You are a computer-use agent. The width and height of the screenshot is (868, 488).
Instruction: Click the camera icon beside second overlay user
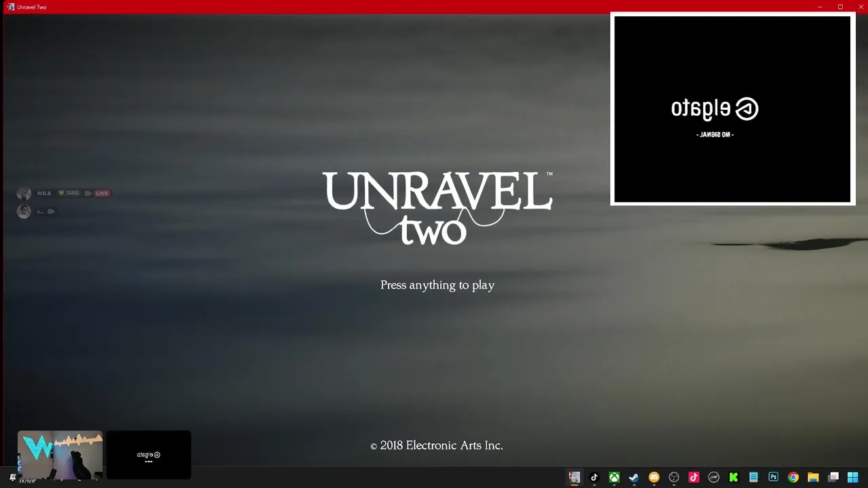pyautogui.click(x=51, y=211)
